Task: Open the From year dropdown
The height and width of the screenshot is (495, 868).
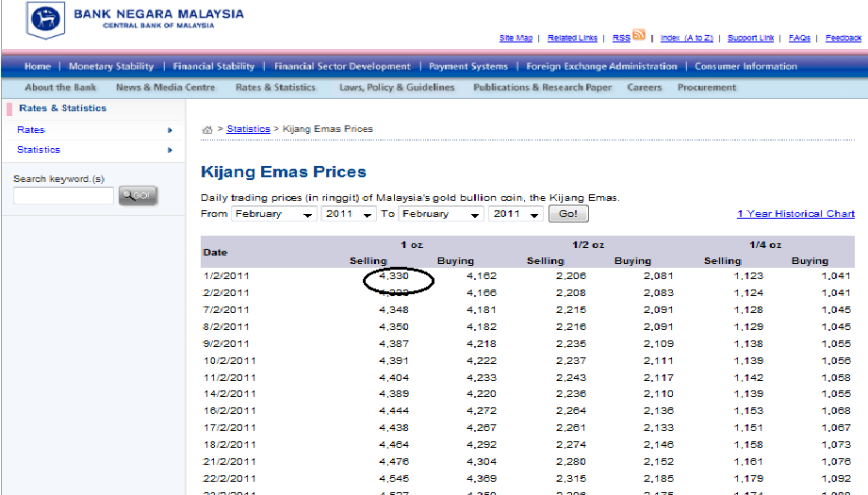Action: coord(349,214)
